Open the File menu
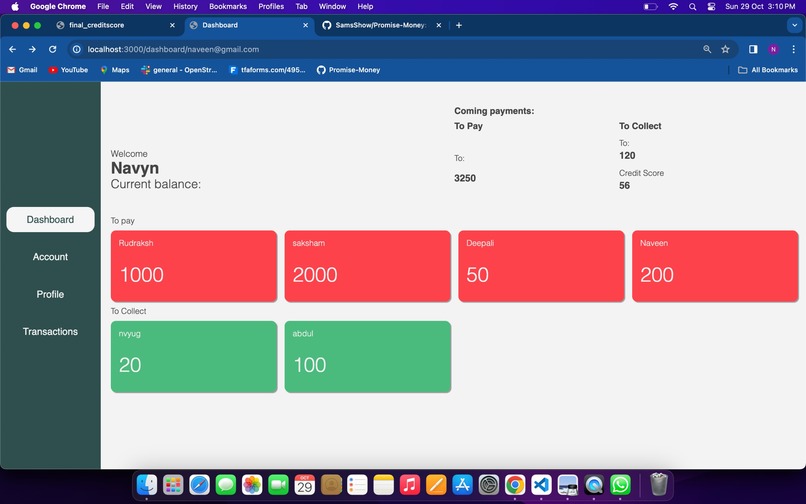The height and width of the screenshot is (504, 806). coord(103,6)
